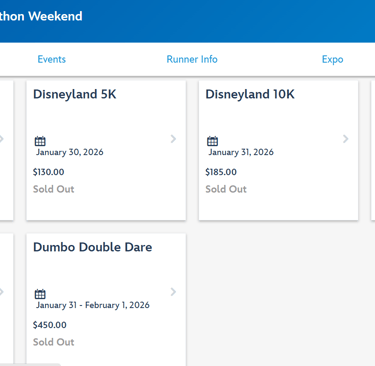
Task: Open the Disneyland 10K event title
Action: [250, 94]
